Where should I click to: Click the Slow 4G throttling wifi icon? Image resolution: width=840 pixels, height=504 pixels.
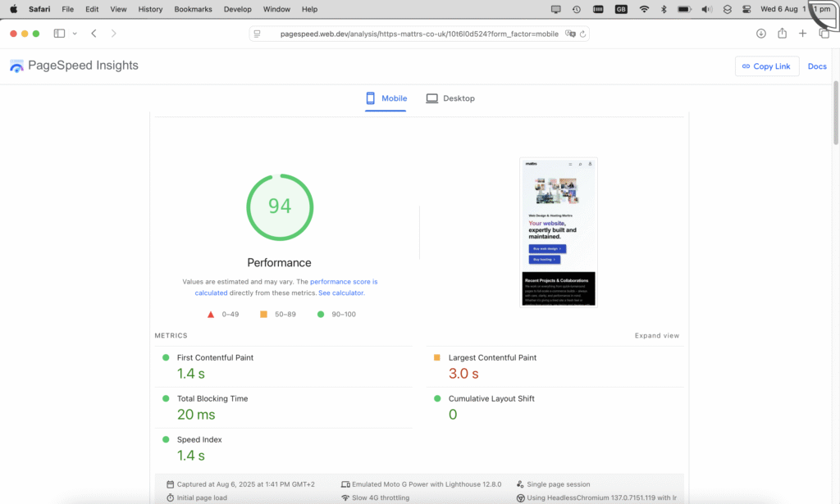(x=345, y=497)
